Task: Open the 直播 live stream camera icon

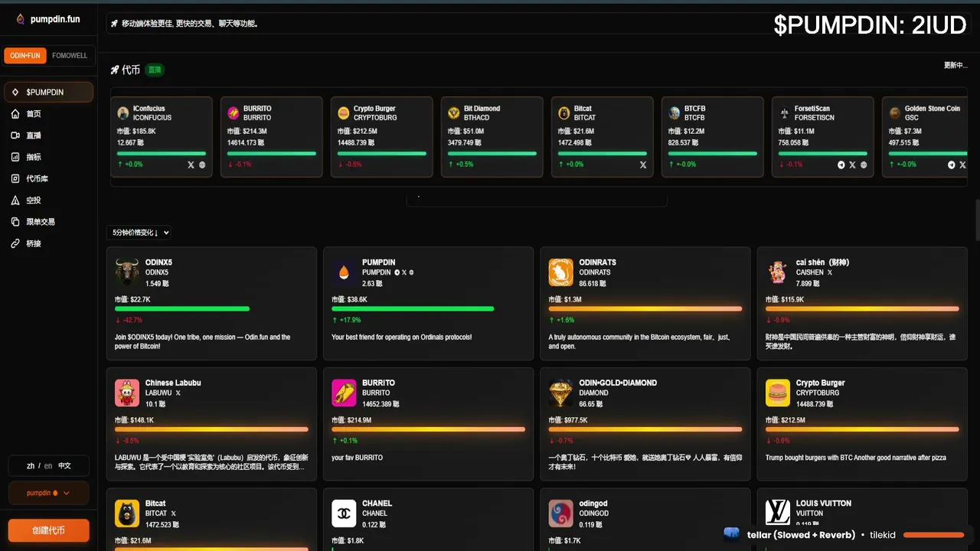Action: [x=15, y=135]
